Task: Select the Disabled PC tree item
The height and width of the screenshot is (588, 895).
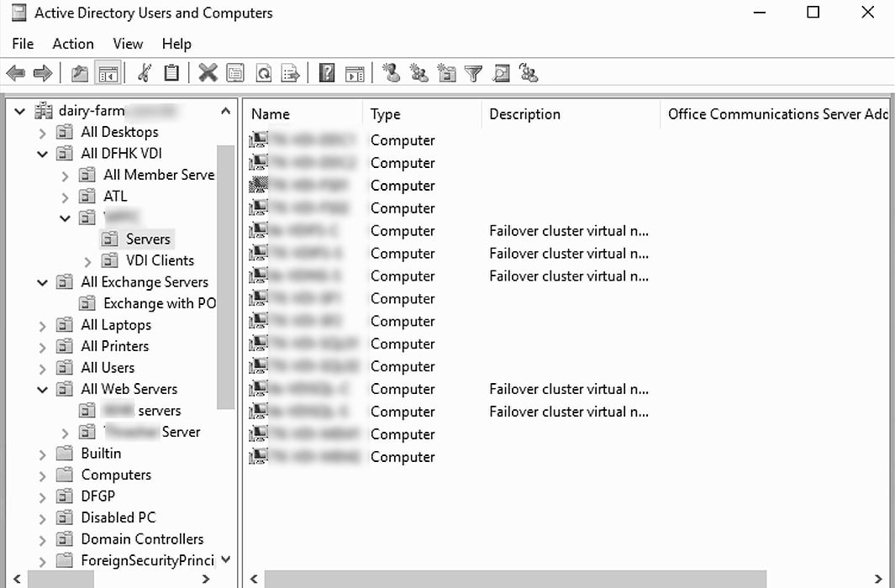Action: 118,517
